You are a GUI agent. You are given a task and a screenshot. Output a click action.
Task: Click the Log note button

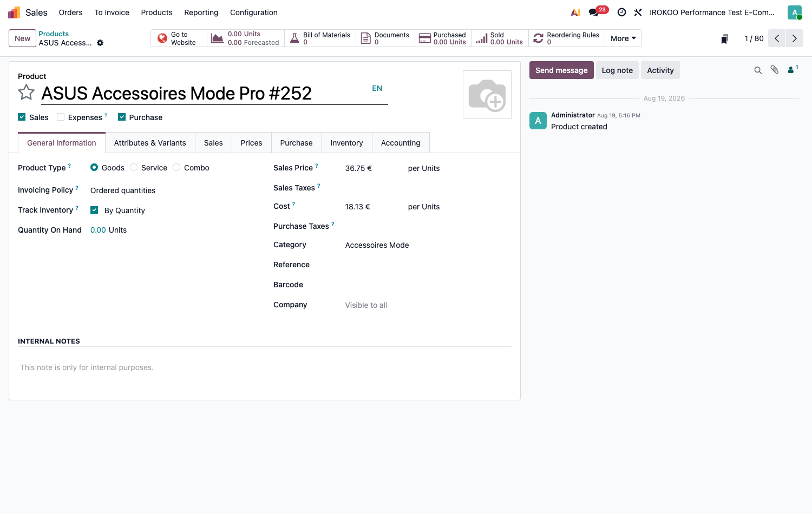617,70
